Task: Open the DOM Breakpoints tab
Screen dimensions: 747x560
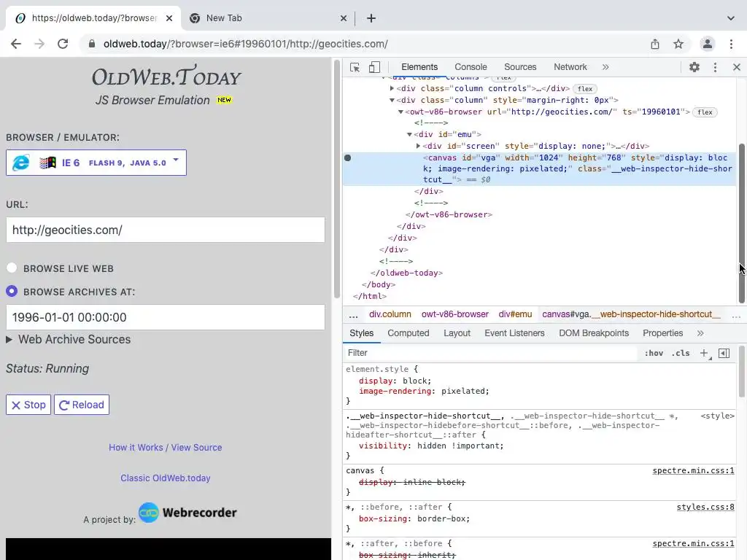Action: pyautogui.click(x=594, y=333)
